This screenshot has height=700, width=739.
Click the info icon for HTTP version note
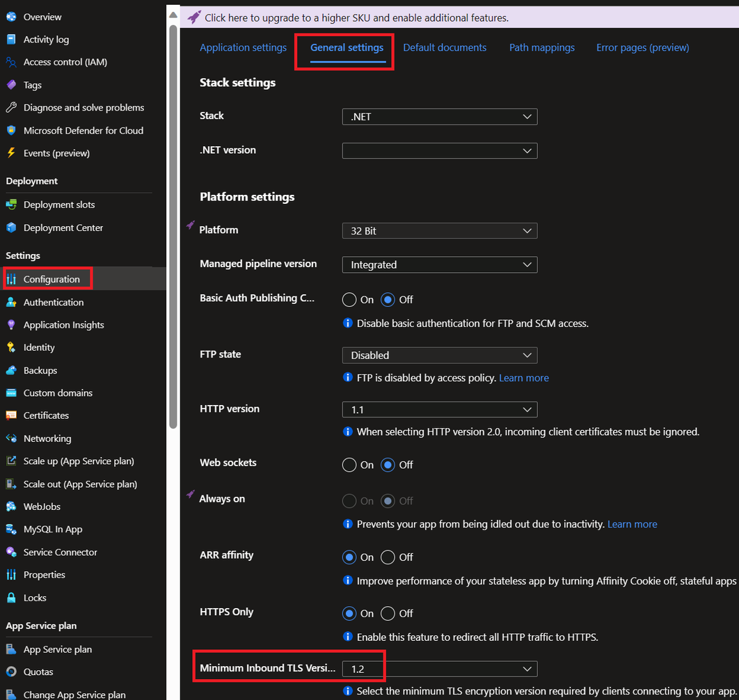pyautogui.click(x=348, y=431)
